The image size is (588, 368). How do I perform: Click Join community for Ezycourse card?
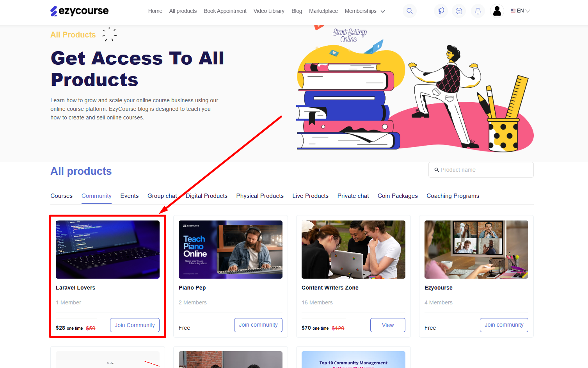click(x=504, y=325)
